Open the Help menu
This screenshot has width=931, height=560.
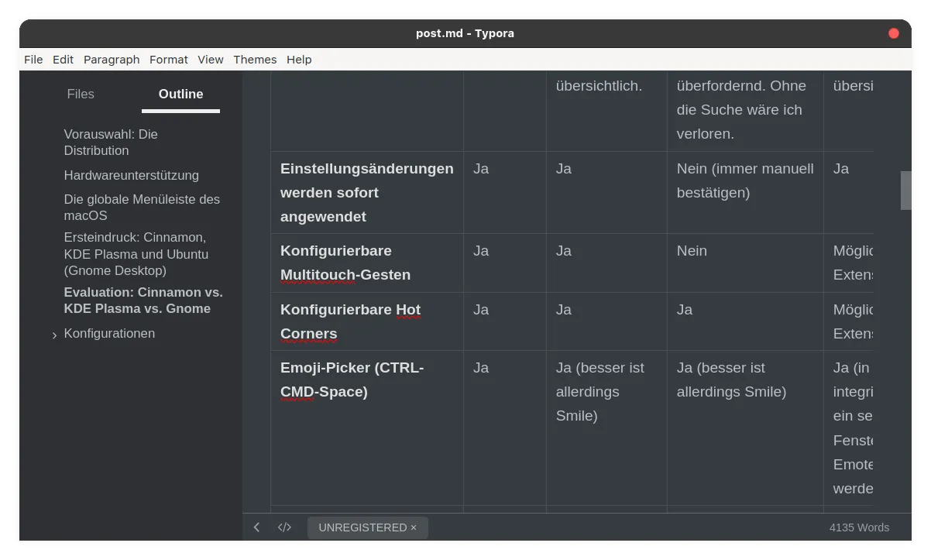(299, 60)
